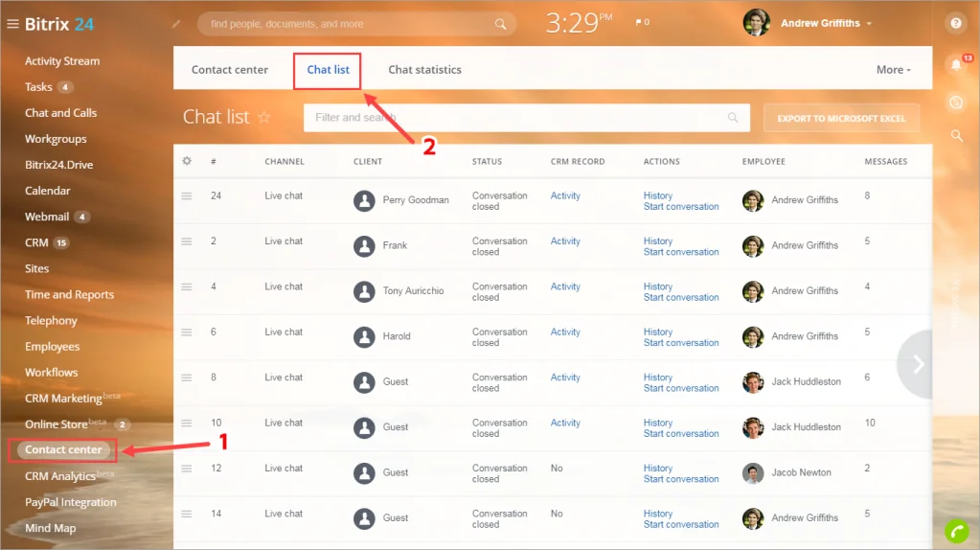Image resolution: width=980 pixels, height=550 pixels.
Task: Open the Chat statistics tab
Action: click(424, 70)
